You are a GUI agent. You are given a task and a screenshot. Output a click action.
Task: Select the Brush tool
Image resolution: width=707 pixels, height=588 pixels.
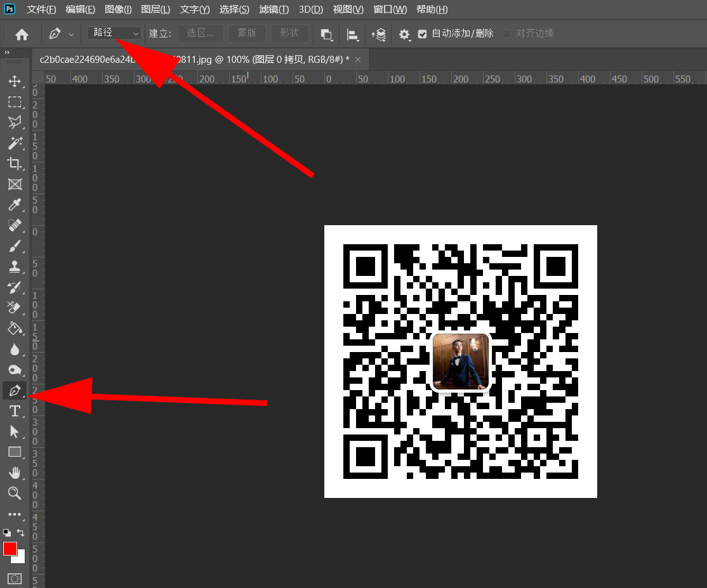point(14,245)
